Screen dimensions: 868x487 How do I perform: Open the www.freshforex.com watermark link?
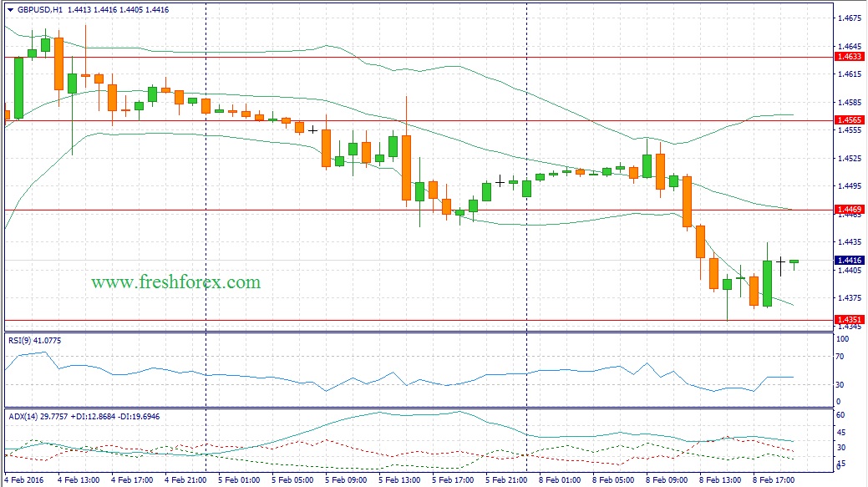click(x=175, y=282)
